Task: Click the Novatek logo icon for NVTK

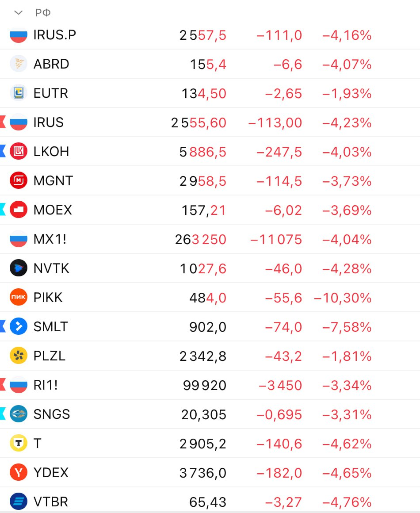Action: [x=19, y=268]
